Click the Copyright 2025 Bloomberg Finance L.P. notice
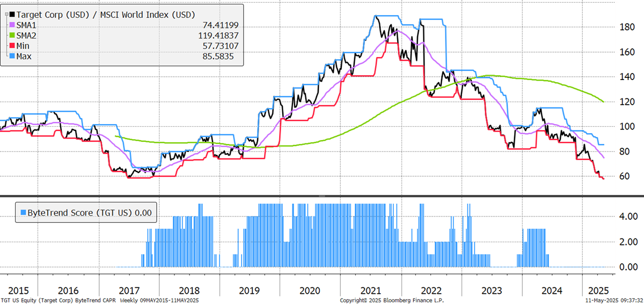Viewport: 644px width, 304px height. coord(392,300)
